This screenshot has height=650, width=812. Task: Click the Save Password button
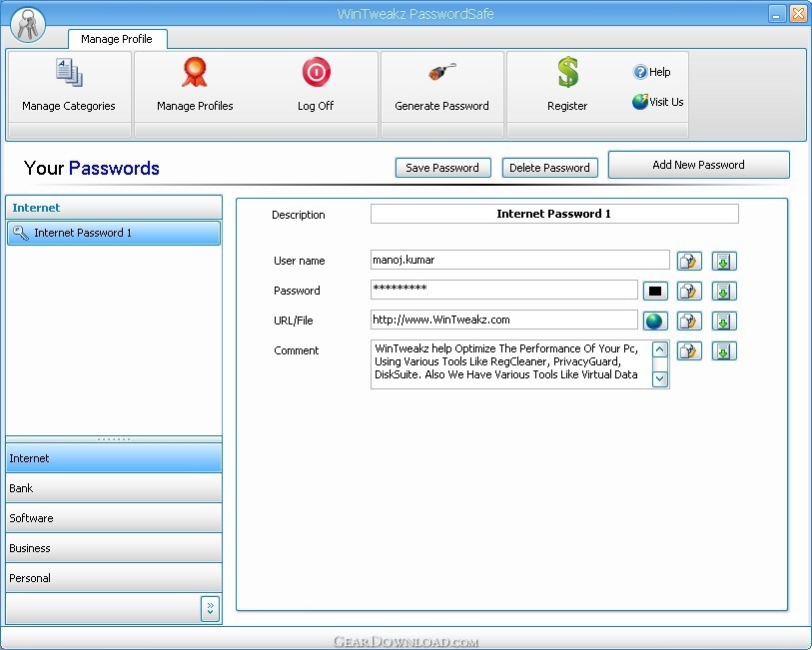(x=442, y=168)
